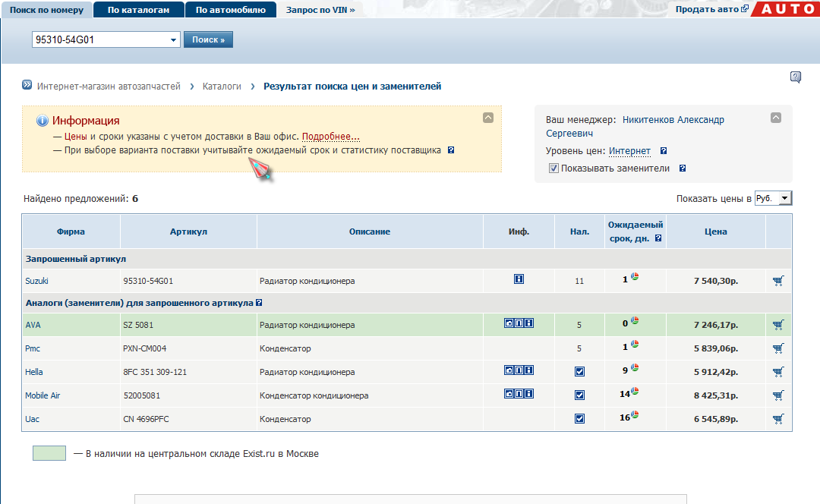Click the help icon beside price level
820x504 pixels.
pos(663,151)
